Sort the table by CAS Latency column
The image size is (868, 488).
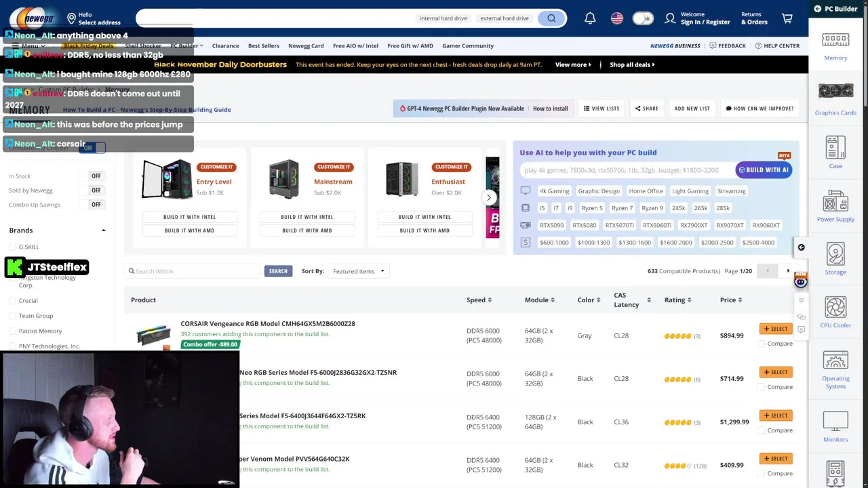[x=632, y=300]
